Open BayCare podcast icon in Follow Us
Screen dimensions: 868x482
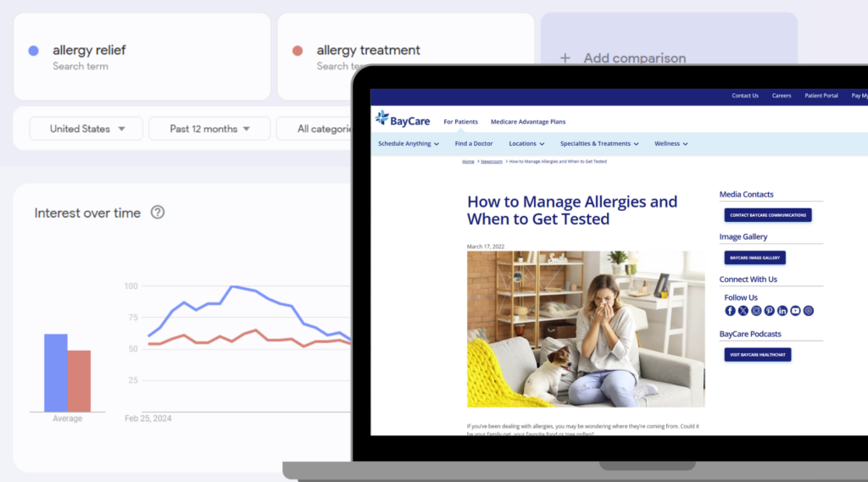click(809, 311)
